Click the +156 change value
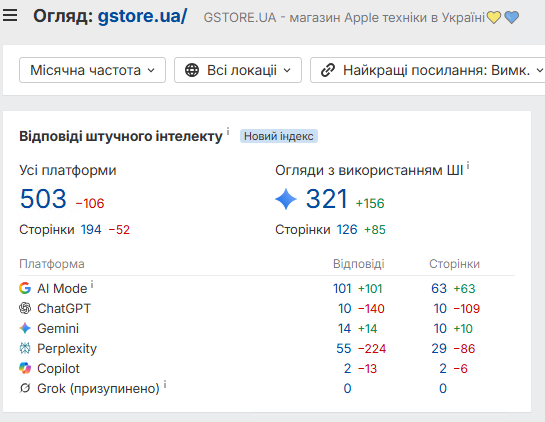The width and height of the screenshot is (545, 422). coord(370,203)
